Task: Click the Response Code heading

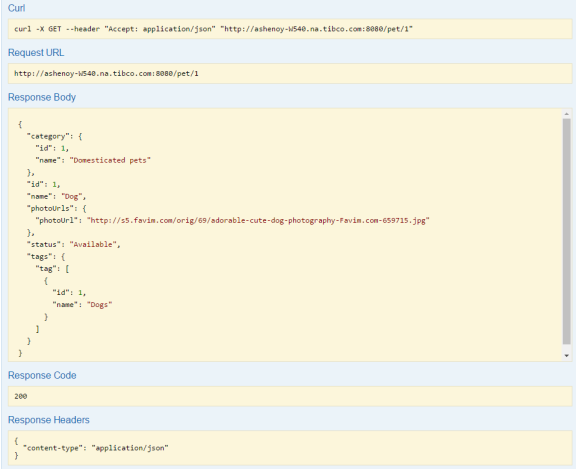Action: (42, 375)
